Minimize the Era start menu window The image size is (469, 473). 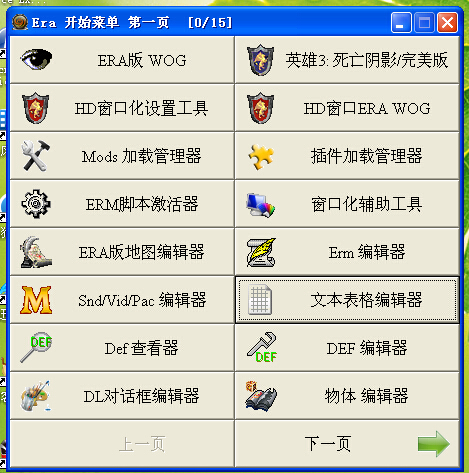point(401,23)
